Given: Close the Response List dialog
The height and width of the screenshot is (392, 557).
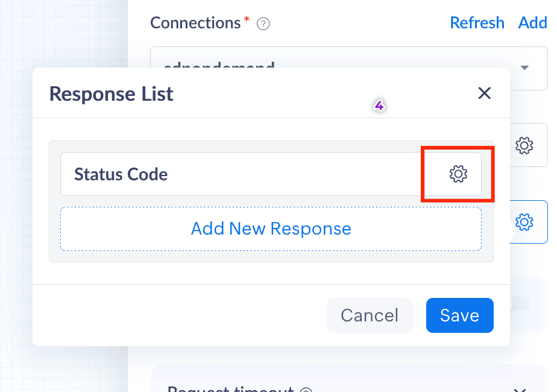Looking at the screenshot, I should (x=484, y=93).
